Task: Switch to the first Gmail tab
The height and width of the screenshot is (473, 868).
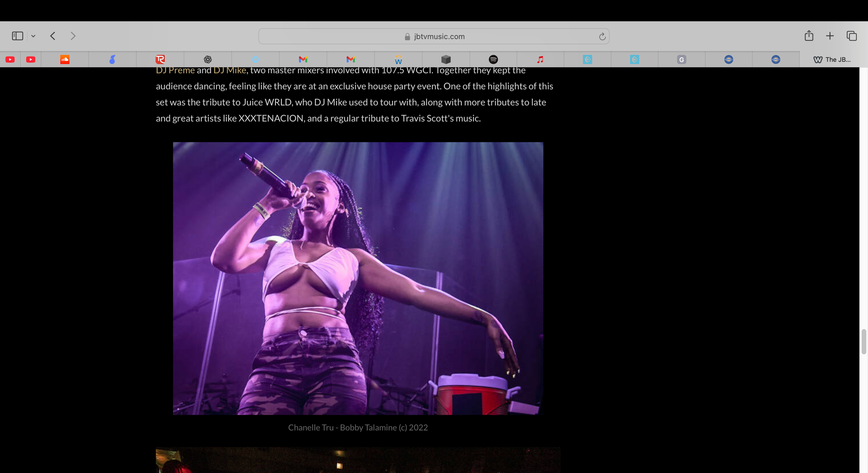Action: [x=303, y=59]
